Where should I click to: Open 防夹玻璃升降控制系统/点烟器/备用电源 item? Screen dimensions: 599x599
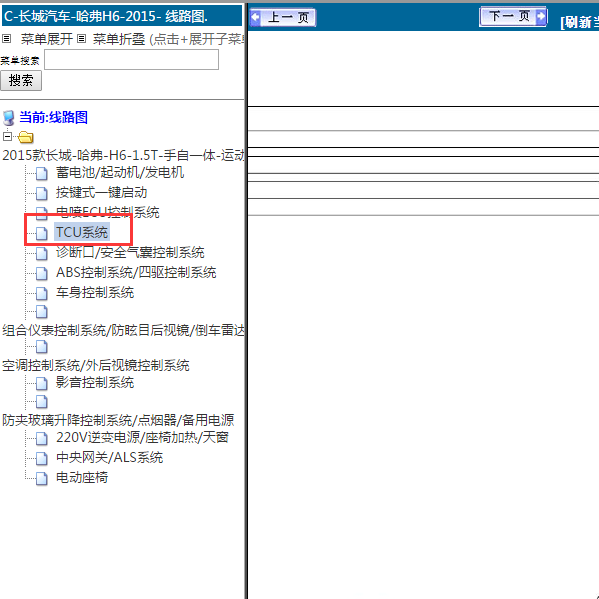pos(118,420)
